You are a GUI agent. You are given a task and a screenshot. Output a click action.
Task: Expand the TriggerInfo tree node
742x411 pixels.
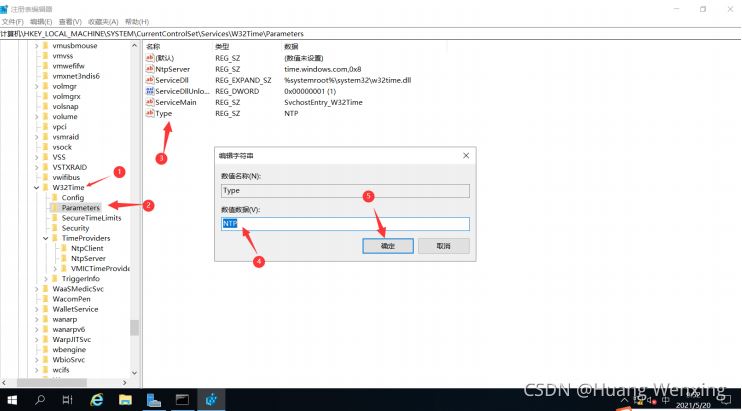click(x=46, y=279)
